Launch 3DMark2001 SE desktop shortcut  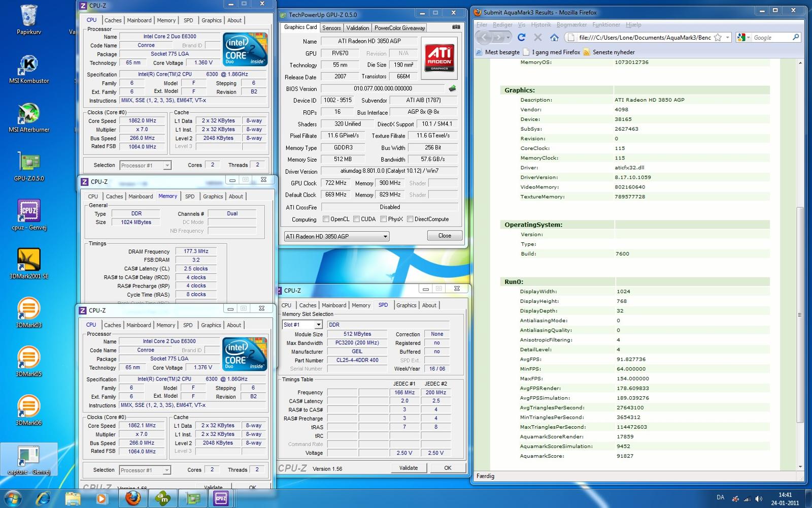click(29, 264)
